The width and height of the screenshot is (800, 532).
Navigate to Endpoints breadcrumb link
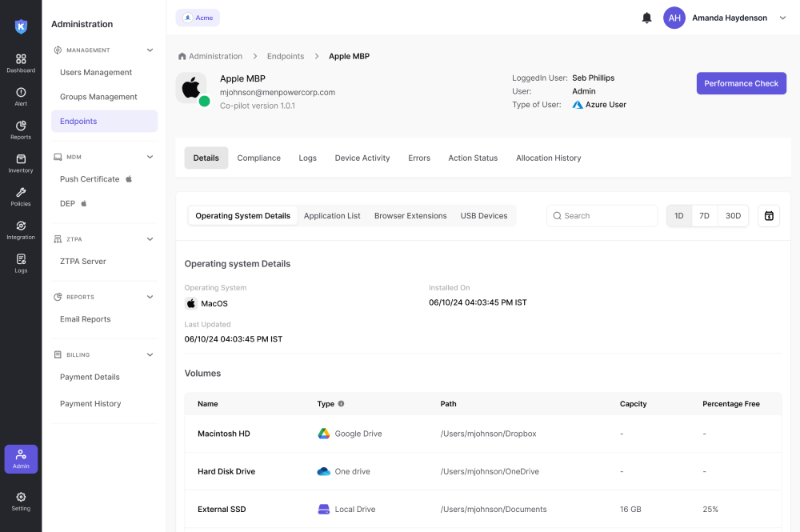coord(286,57)
